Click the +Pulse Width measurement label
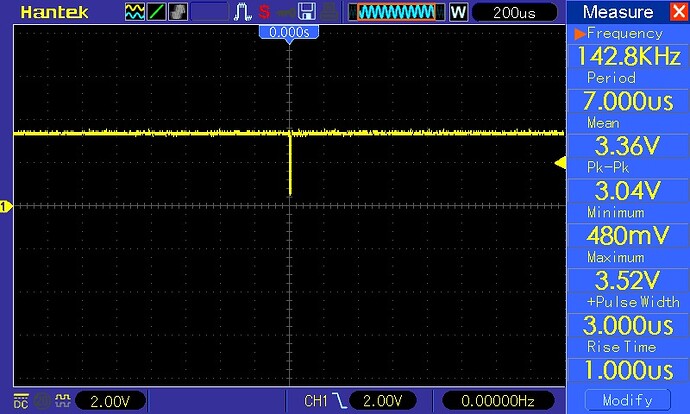690x414 pixels. [x=633, y=302]
